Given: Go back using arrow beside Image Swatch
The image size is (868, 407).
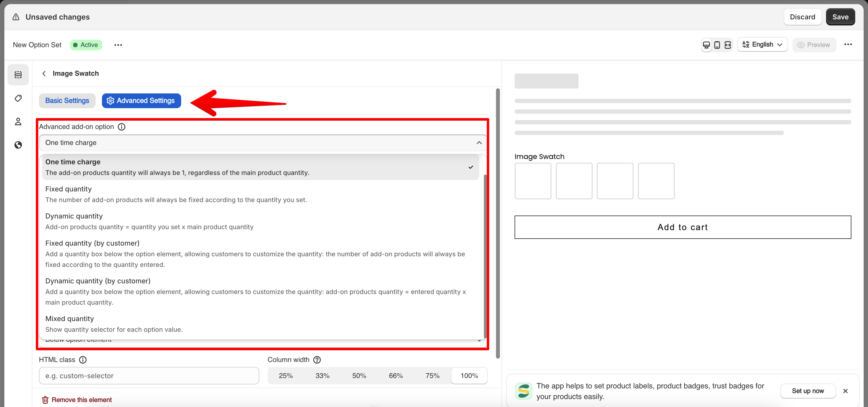Looking at the screenshot, I should click(44, 73).
